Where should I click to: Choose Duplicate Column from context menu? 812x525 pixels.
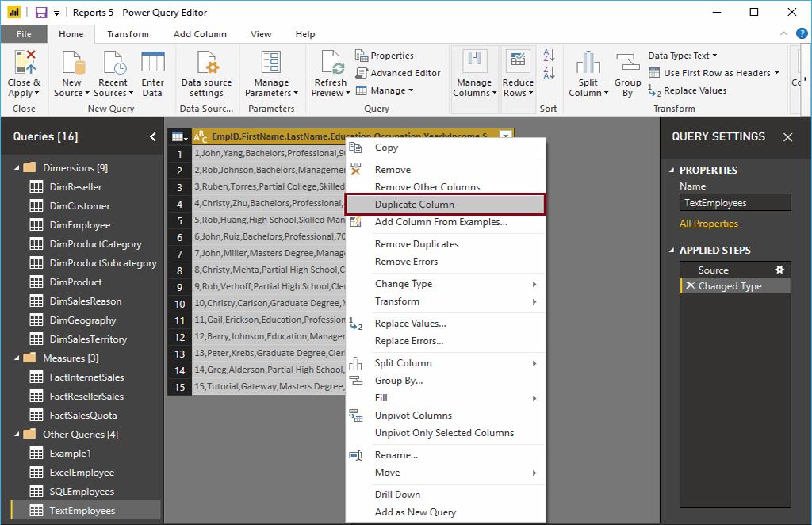coord(415,205)
